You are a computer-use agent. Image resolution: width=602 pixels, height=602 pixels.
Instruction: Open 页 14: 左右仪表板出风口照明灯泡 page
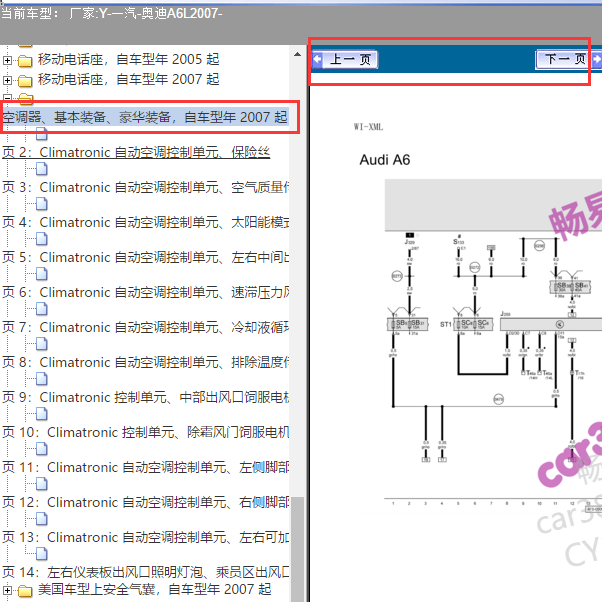[x=146, y=572]
